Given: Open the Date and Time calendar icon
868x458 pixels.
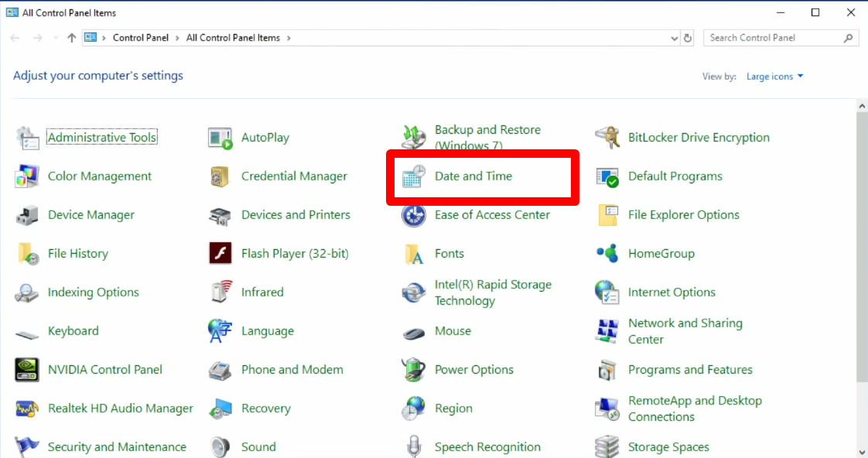Looking at the screenshot, I should [414, 176].
